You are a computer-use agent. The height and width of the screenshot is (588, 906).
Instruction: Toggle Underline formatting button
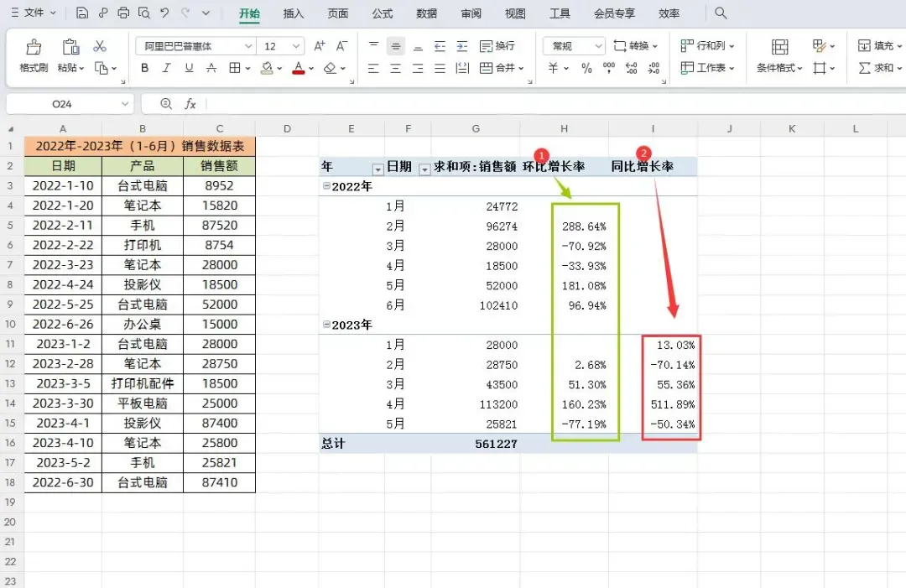pyautogui.click(x=189, y=68)
